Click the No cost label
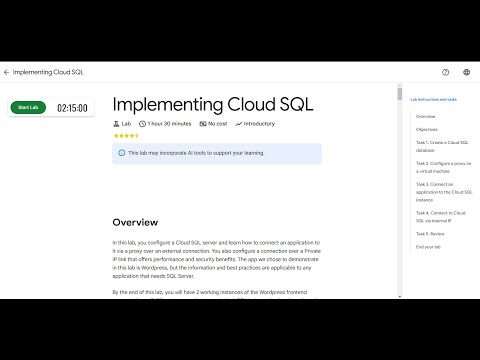Screen dimensions: 480x360 [218, 124]
